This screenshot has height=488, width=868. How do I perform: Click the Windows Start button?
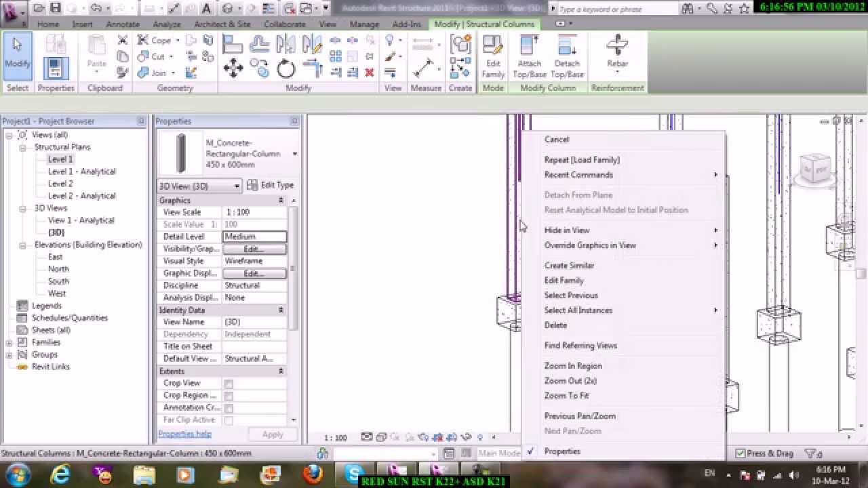(x=17, y=474)
